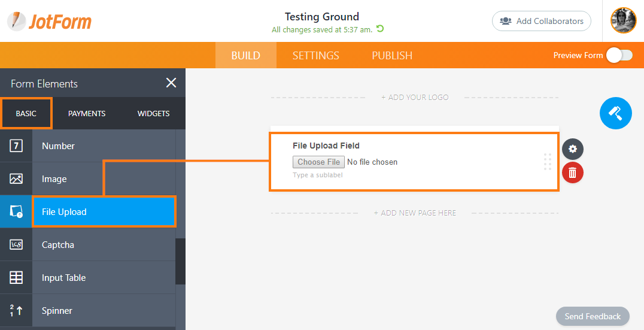Click the Captcha element icon
This screenshot has height=330, width=644.
(x=16, y=244)
